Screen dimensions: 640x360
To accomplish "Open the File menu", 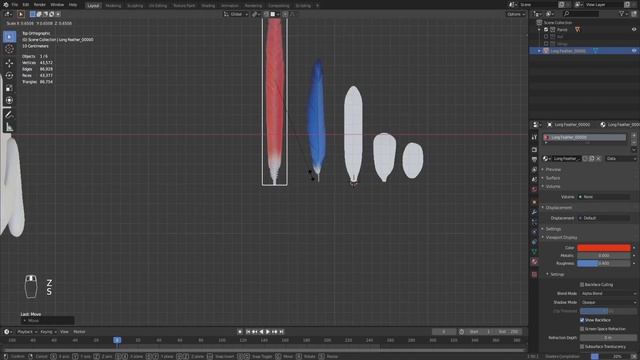I will point(14,4).
